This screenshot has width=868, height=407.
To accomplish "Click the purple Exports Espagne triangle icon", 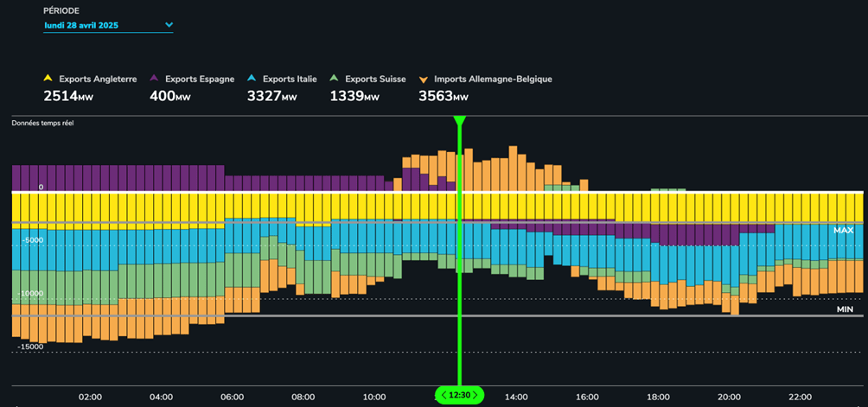I will (x=155, y=79).
